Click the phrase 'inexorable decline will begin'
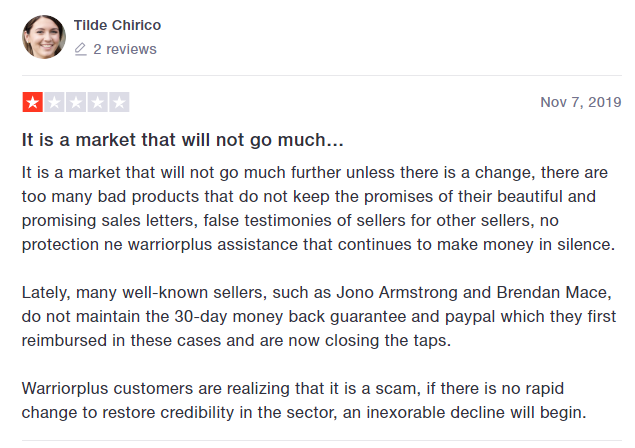Image resolution: width=635 pixels, height=448 pixels. (x=476, y=412)
